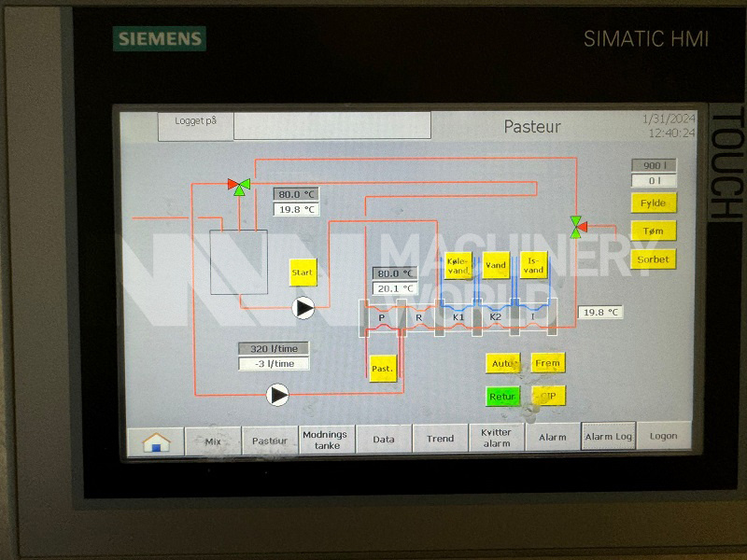This screenshot has width=747, height=560.
Task: Switch to the Pasteur tab
Action: click(270, 441)
